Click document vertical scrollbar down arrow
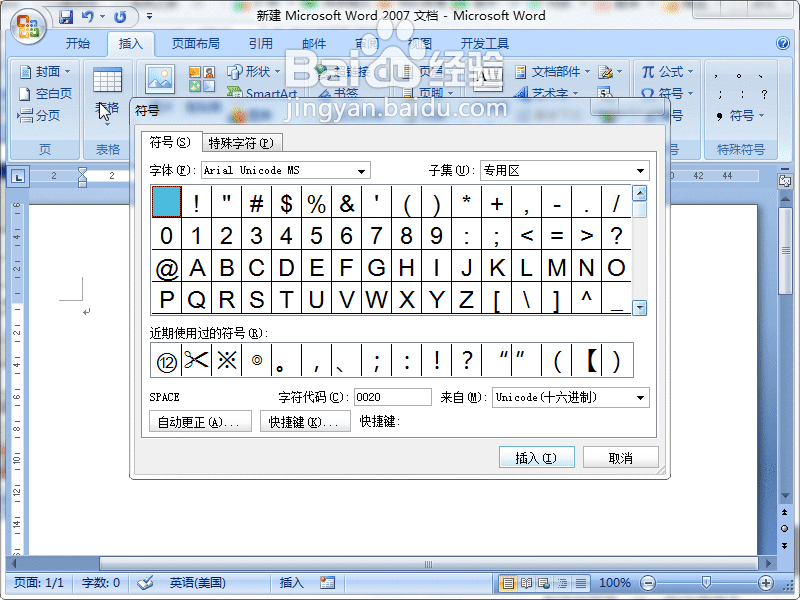This screenshot has height=600, width=800. 785,495
